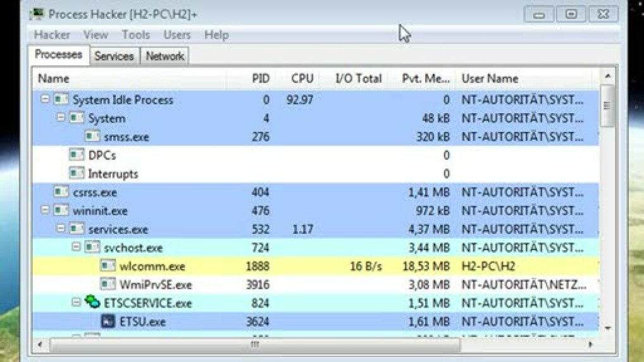Click the wlcomm.exe process icon

pos(108,267)
